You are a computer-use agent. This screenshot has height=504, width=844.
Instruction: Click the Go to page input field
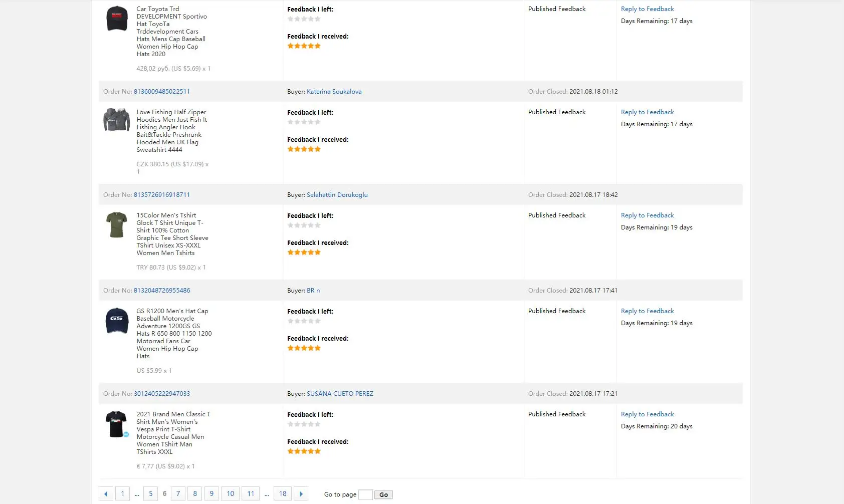(365, 494)
